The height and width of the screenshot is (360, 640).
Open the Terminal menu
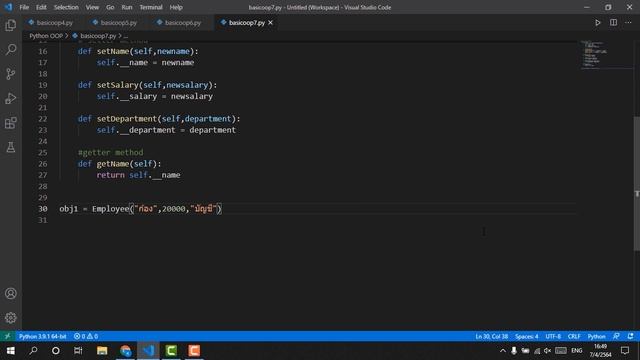click(x=151, y=7)
